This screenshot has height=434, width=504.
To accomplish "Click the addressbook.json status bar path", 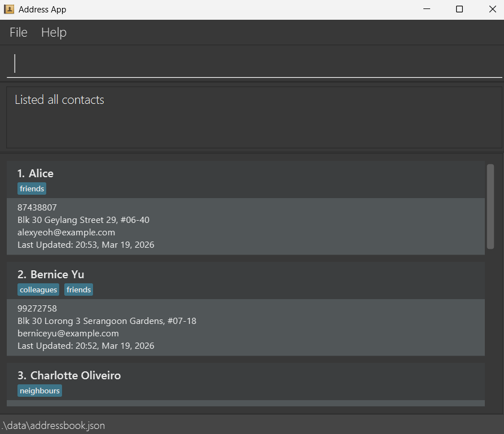I will 53,426.
